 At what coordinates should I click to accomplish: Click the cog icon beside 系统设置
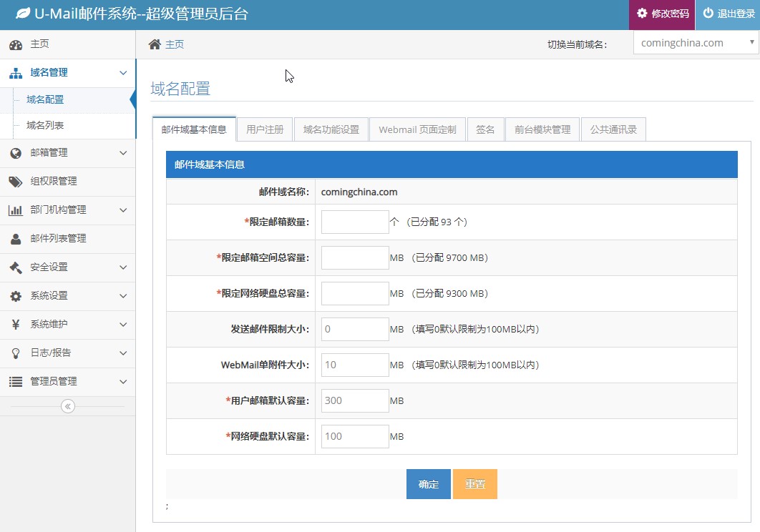[16, 296]
